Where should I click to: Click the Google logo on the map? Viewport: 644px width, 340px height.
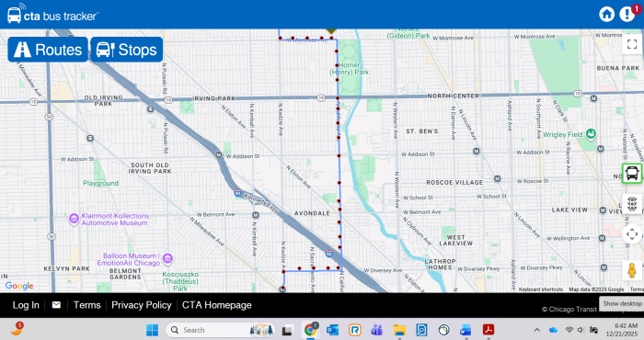[19, 286]
